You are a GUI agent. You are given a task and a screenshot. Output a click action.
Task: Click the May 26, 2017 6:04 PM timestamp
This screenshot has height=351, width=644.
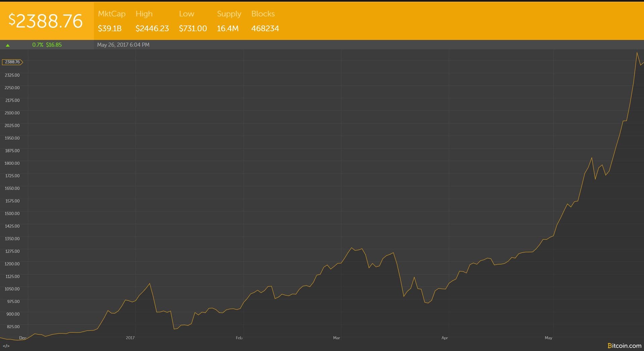[123, 45]
